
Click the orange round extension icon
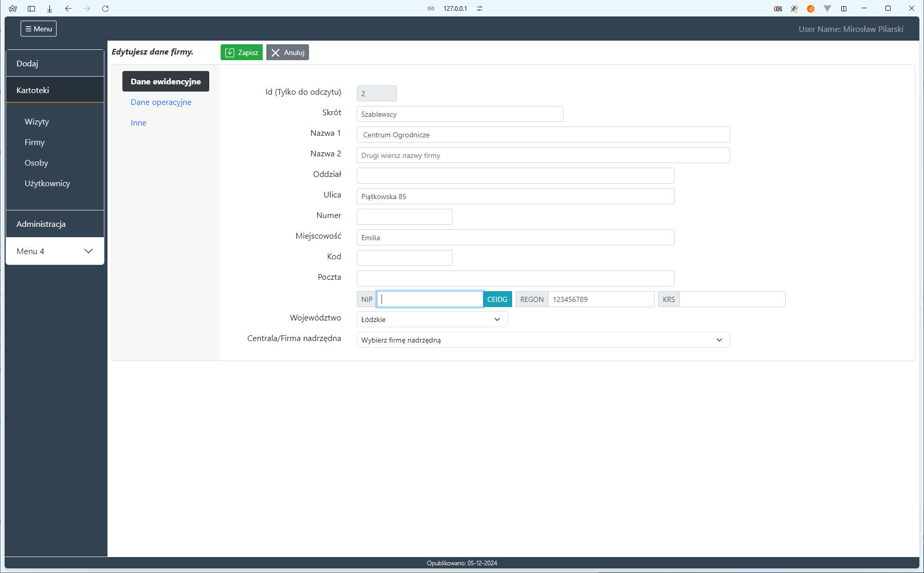point(811,8)
